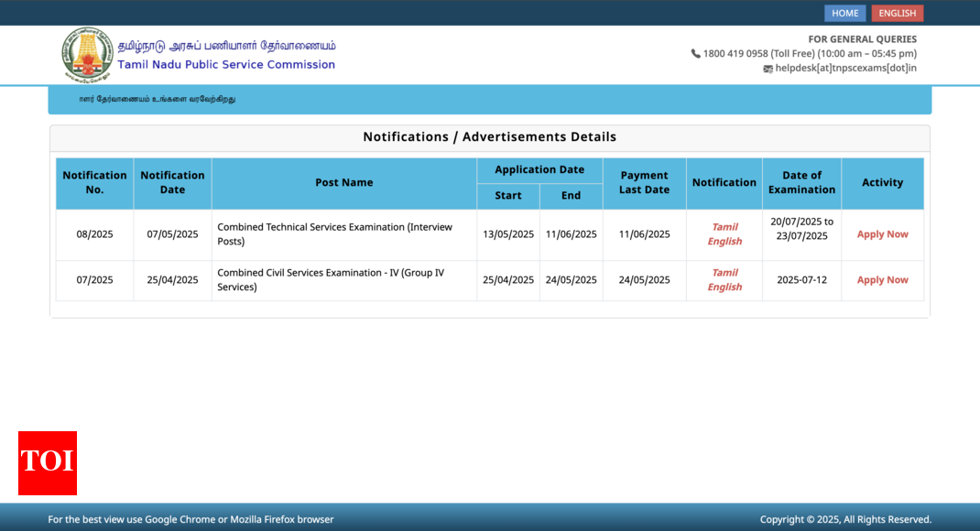The image size is (980, 531).
Task: Click the 1800 419 0958 toll-free number
Action: click(735, 54)
